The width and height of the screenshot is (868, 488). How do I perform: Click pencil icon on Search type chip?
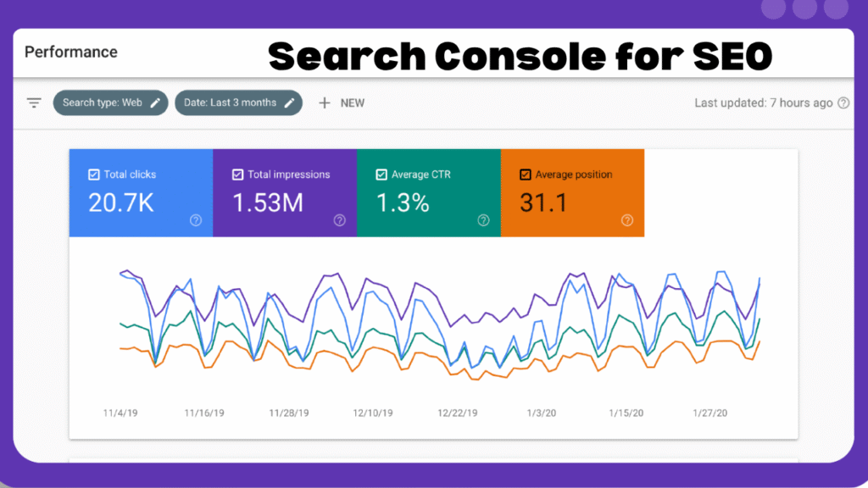click(x=155, y=103)
